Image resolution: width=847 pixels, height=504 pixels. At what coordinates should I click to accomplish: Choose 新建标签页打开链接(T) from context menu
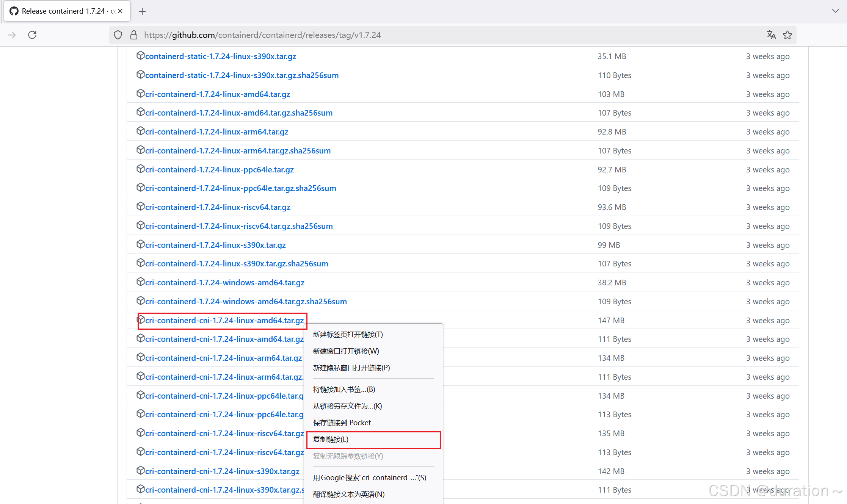tap(373, 335)
